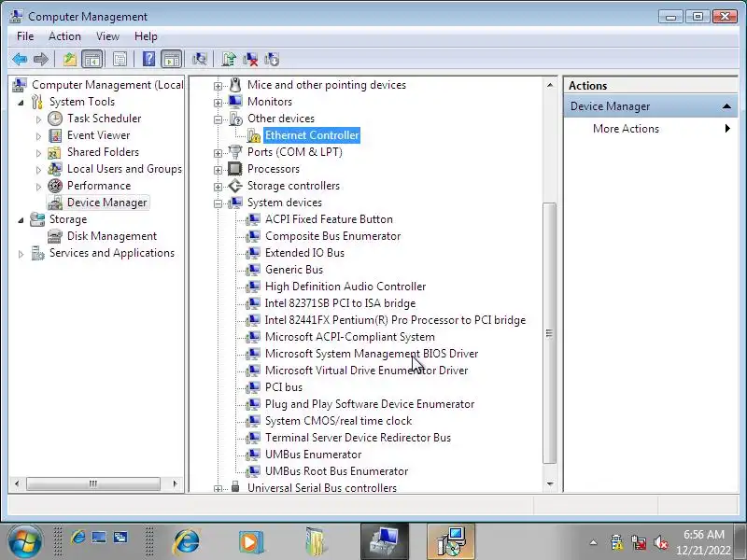Click the grey Forward arrow toolbar icon

(41, 60)
